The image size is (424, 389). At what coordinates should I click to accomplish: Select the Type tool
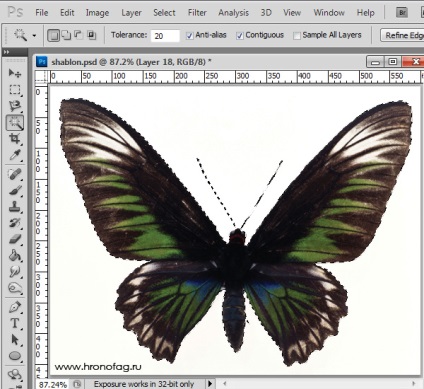point(15,323)
